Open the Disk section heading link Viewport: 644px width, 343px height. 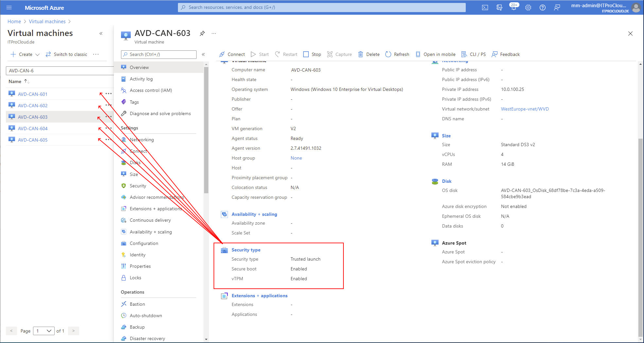446,181
